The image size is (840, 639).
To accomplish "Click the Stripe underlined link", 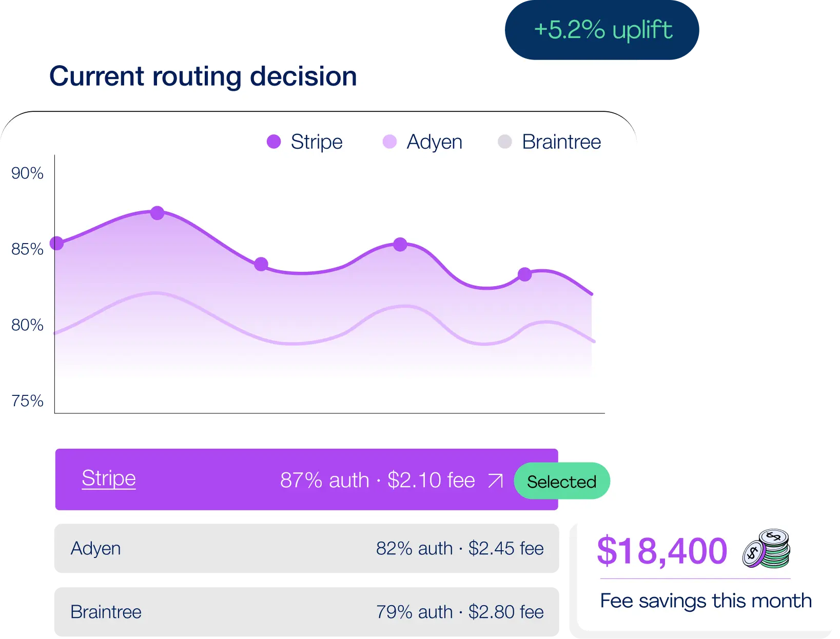I will click(x=109, y=478).
